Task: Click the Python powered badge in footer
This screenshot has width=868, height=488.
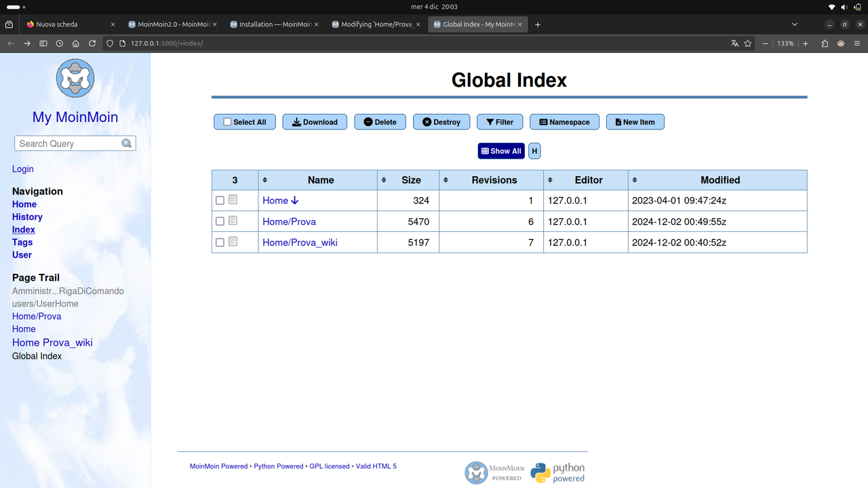Action: [x=557, y=472]
